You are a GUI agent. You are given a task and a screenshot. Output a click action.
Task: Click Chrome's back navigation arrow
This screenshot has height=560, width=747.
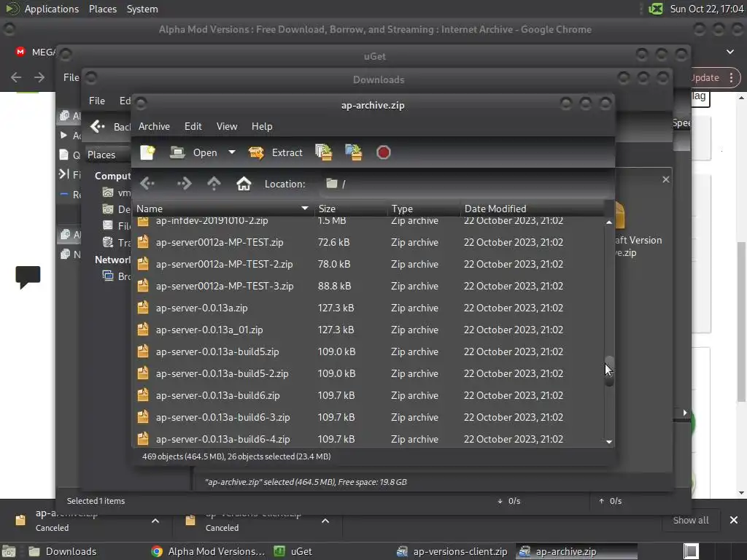point(16,77)
